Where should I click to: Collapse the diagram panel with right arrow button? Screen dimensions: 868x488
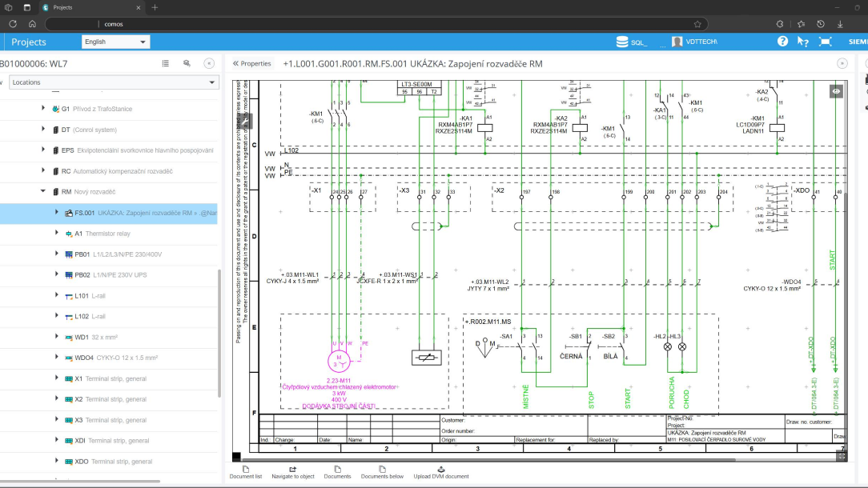point(842,63)
